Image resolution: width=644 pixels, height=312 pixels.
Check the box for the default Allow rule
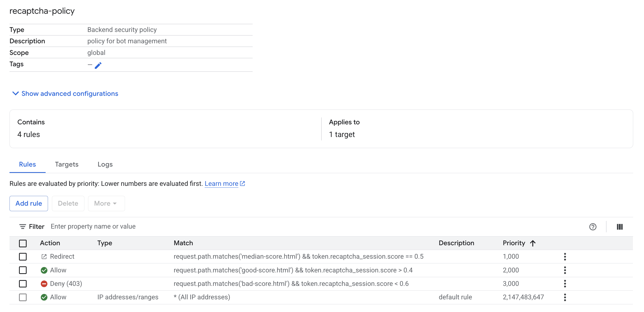pos(23,297)
